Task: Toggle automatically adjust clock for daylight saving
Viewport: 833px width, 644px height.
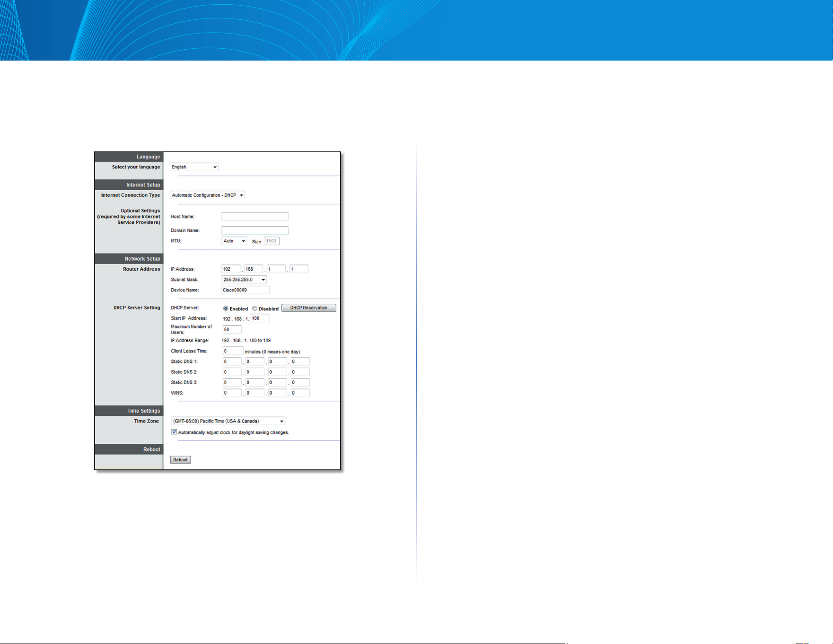Action: pos(174,432)
